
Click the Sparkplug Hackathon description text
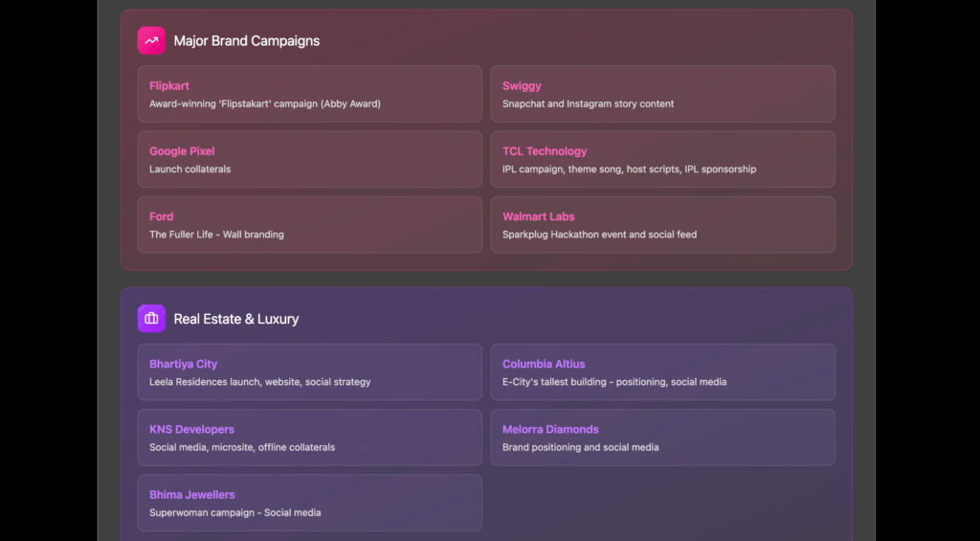599,235
